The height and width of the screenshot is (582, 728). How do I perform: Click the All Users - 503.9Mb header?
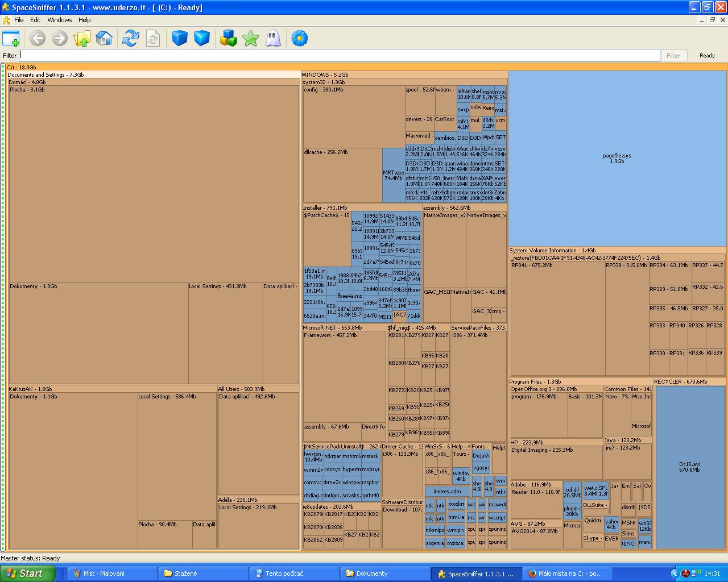[259, 389]
